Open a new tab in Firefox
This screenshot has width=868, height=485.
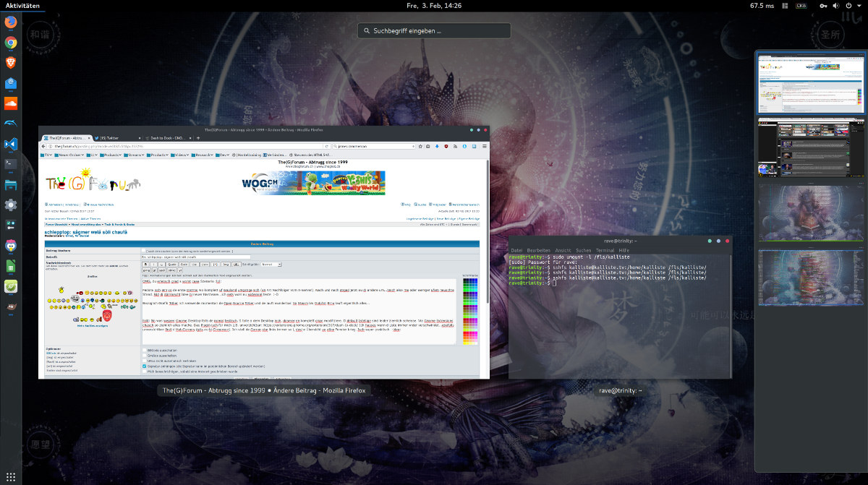[x=198, y=137]
